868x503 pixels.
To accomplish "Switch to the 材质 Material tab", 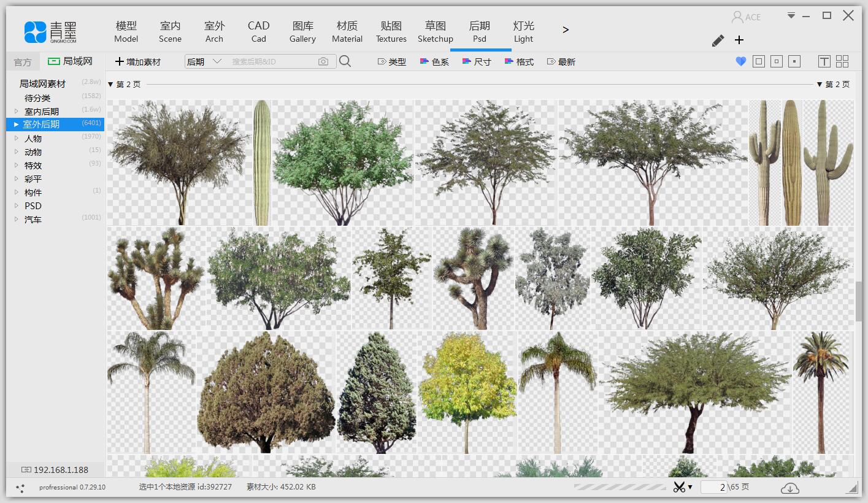I will [347, 31].
